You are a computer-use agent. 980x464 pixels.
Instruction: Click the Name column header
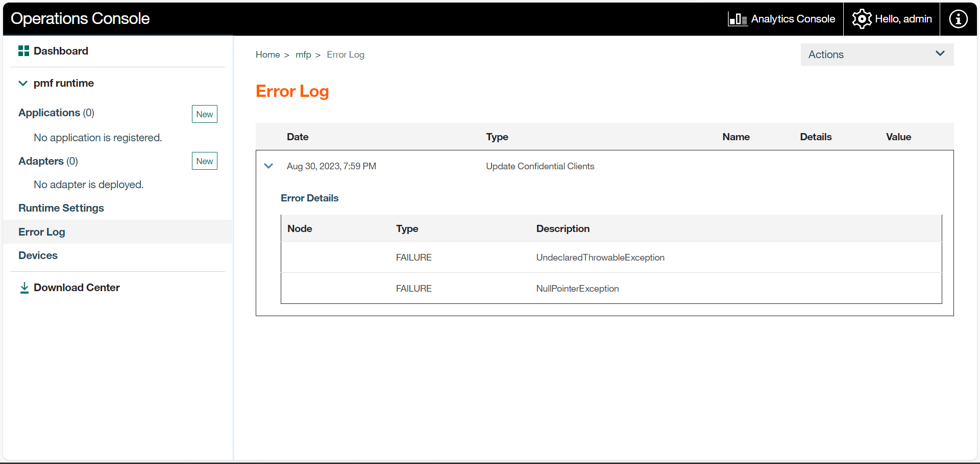pyautogui.click(x=736, y=137)
